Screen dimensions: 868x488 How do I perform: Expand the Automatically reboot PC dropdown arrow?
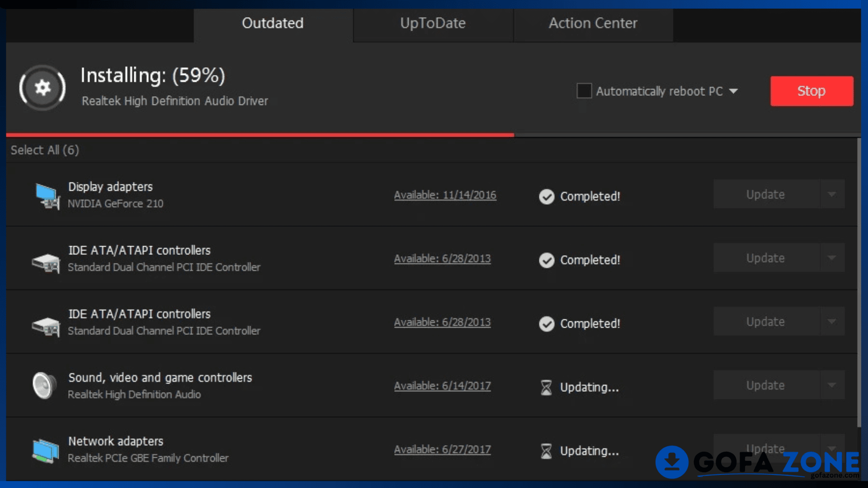733,91
